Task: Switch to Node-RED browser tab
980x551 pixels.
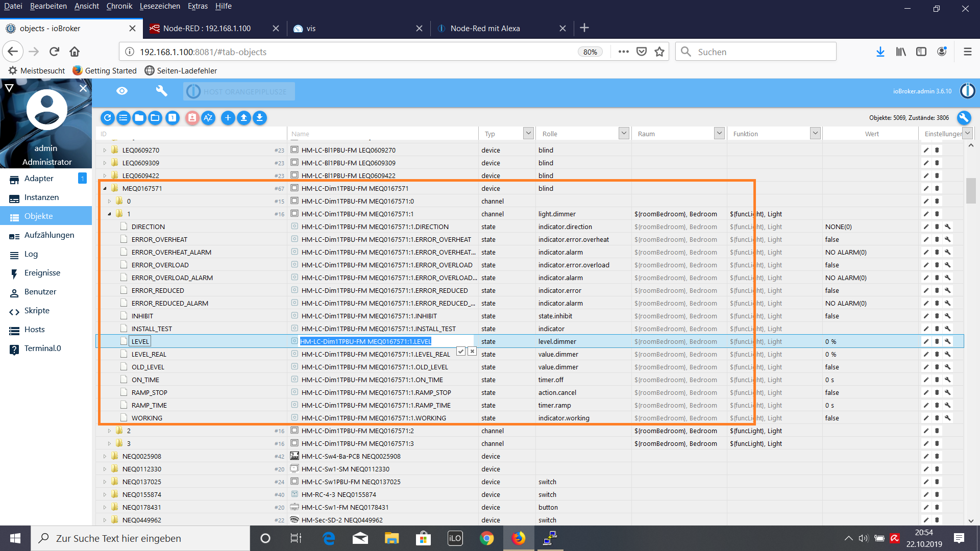Action: (x=207, y=29)
